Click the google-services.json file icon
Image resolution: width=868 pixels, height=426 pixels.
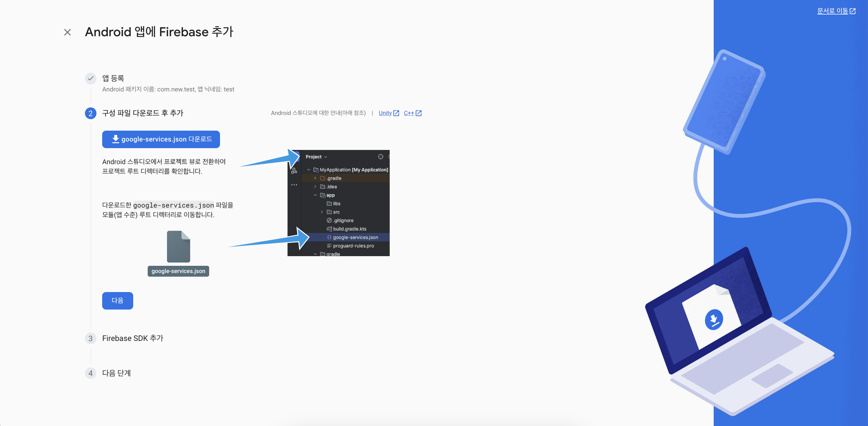tap(179, 246)
